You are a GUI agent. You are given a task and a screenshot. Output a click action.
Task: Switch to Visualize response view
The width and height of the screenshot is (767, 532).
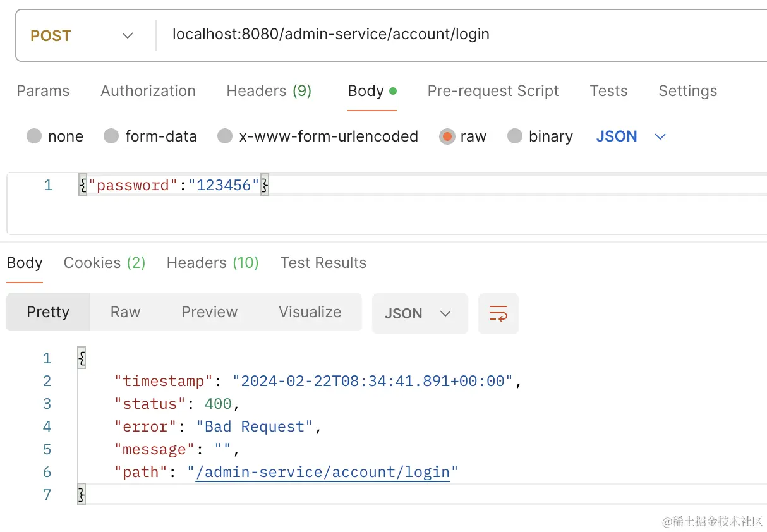pyautogui.click(x=310, y=312)
